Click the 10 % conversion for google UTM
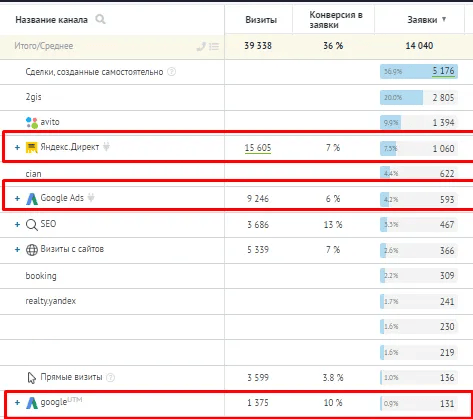The image size is (473, 419). point(333,403)
